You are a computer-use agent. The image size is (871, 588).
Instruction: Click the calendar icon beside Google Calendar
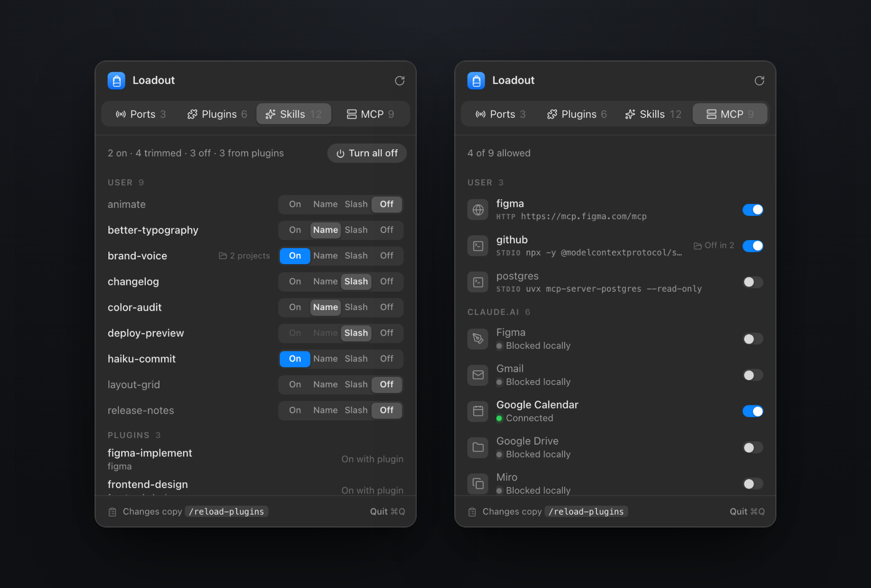[478, 411]
